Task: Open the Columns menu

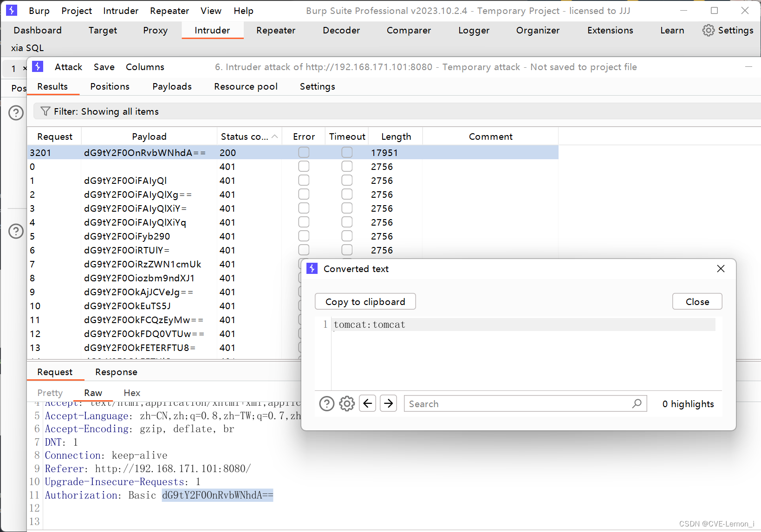Action: pos(145,67)
